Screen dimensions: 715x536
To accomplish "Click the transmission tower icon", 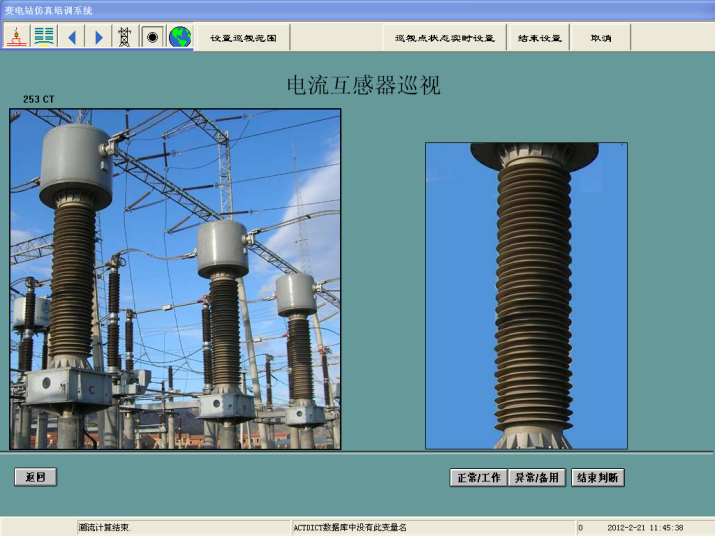I will pos(125,37).
